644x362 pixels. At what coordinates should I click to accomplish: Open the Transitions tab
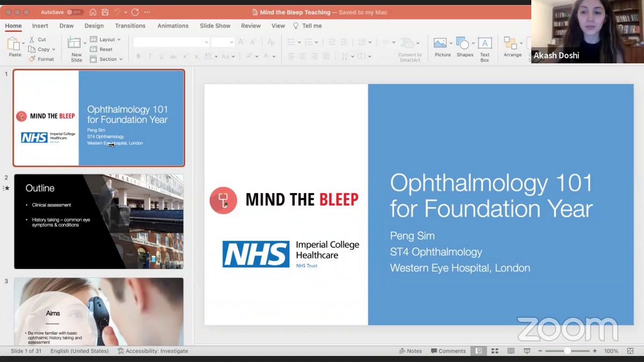(130, 26)
